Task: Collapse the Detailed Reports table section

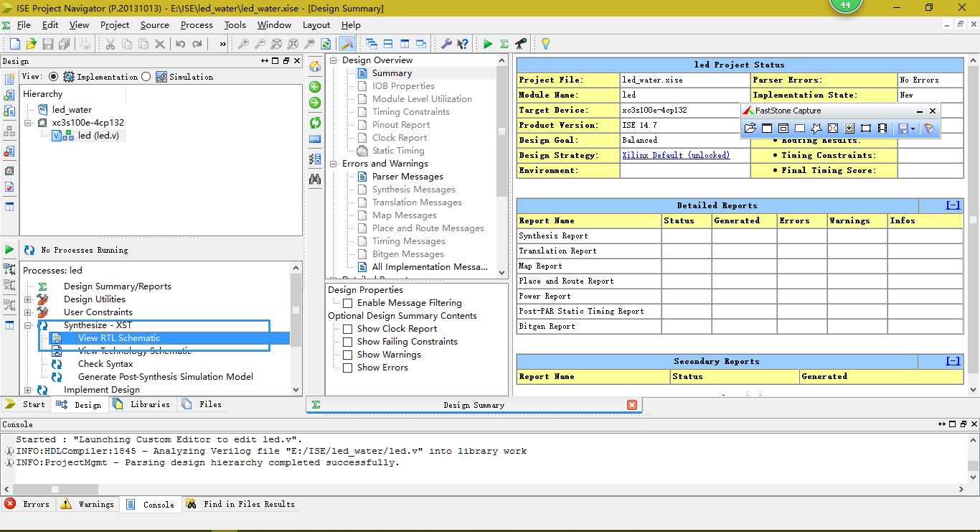Action: pos(953,205)
